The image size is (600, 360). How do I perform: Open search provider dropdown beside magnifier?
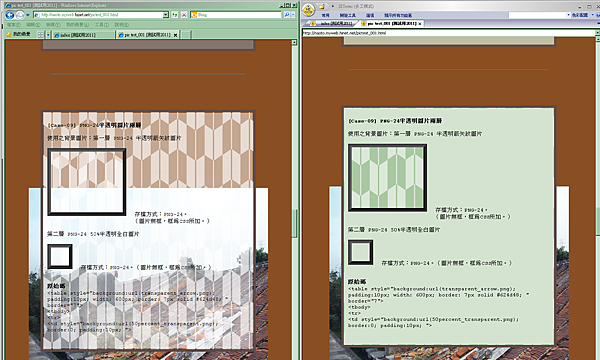(x=293, y=15)
